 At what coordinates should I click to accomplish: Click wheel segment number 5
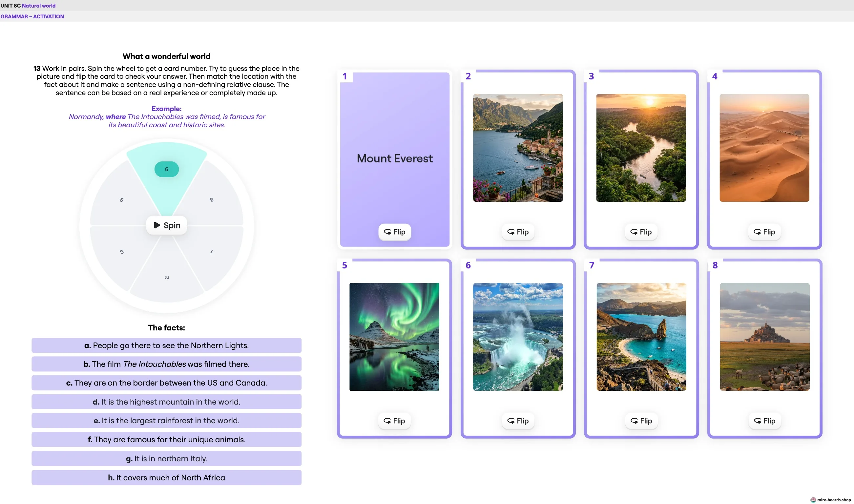[122, 200]
